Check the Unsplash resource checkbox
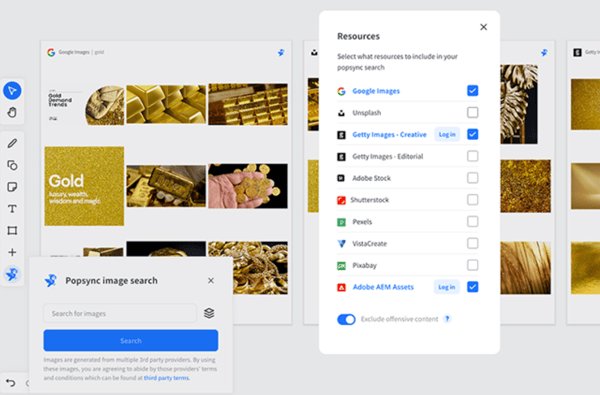Image resolution: width=600 pixels, height=395 pixels. 473,113
